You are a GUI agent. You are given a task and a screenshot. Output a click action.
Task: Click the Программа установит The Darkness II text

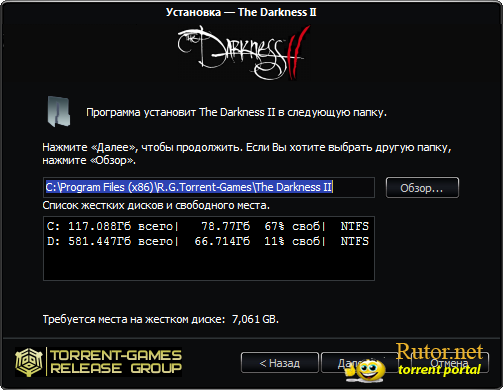click(236, 112)
